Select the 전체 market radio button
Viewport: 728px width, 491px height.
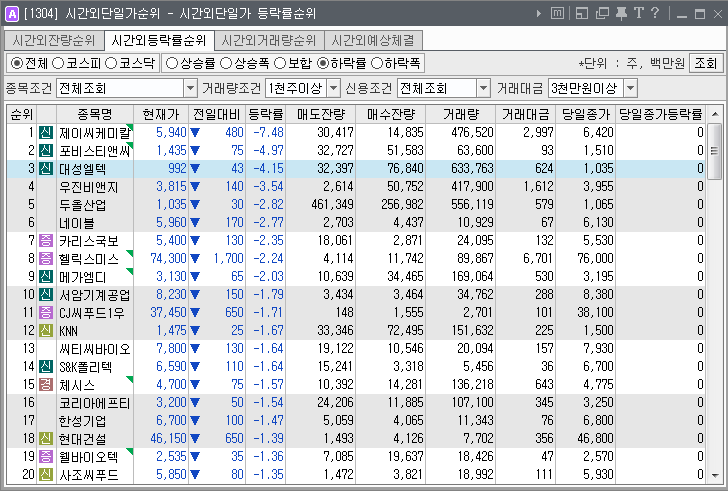pyautogui.click(x=17, y=63)
